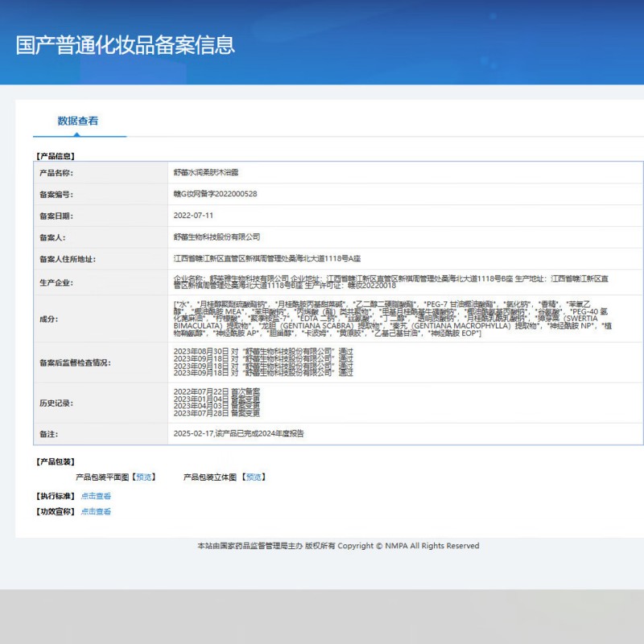Click the 备注 cell about 2024年度报告
The image size is (644, 644).
(237, 432)
